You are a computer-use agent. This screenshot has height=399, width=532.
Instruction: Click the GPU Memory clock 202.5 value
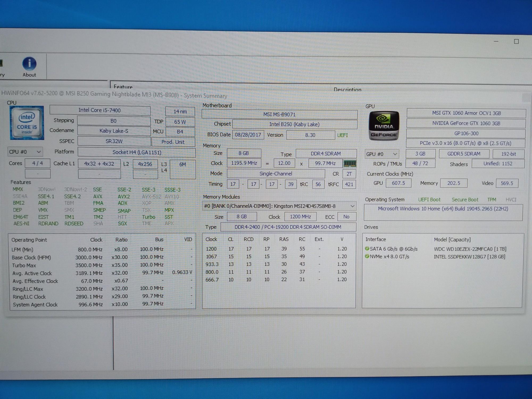(x=454, y=183)
